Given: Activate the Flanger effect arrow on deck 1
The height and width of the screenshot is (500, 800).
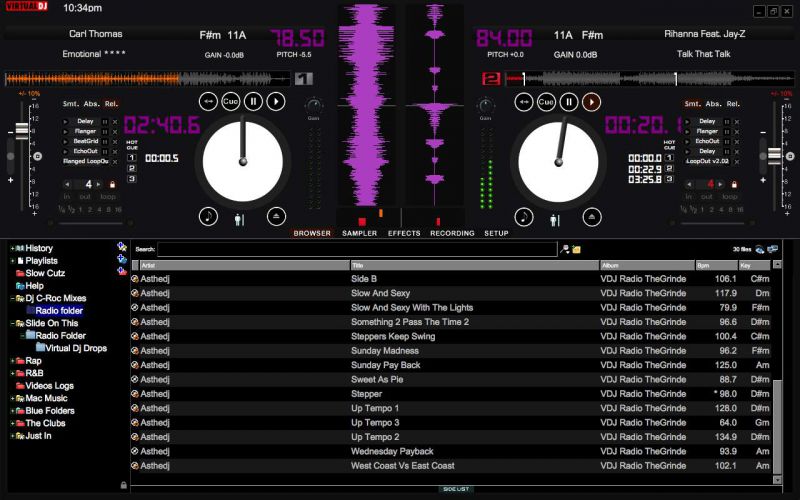Looking at the screenshot, I should (x=65, y=132).
